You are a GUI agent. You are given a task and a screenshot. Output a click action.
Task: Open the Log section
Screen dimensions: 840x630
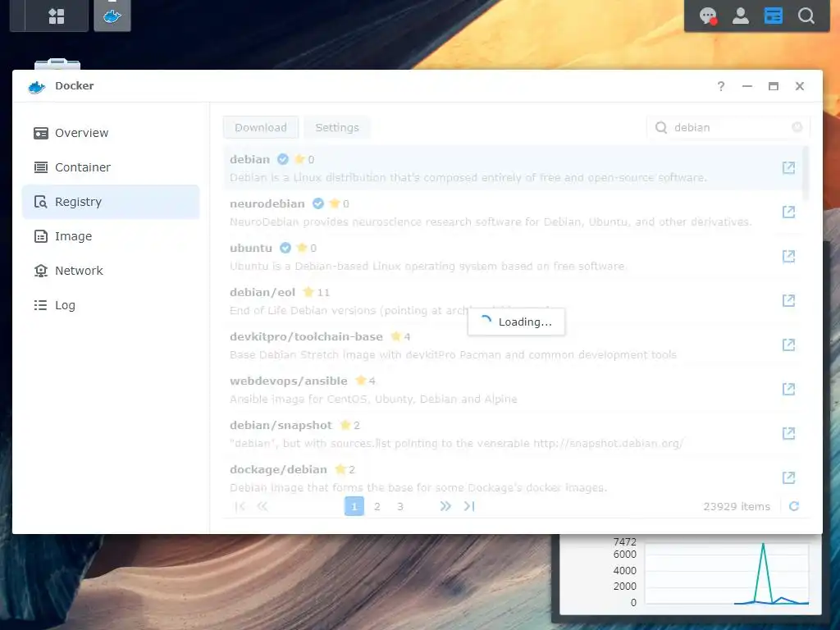tap(111, 305)
